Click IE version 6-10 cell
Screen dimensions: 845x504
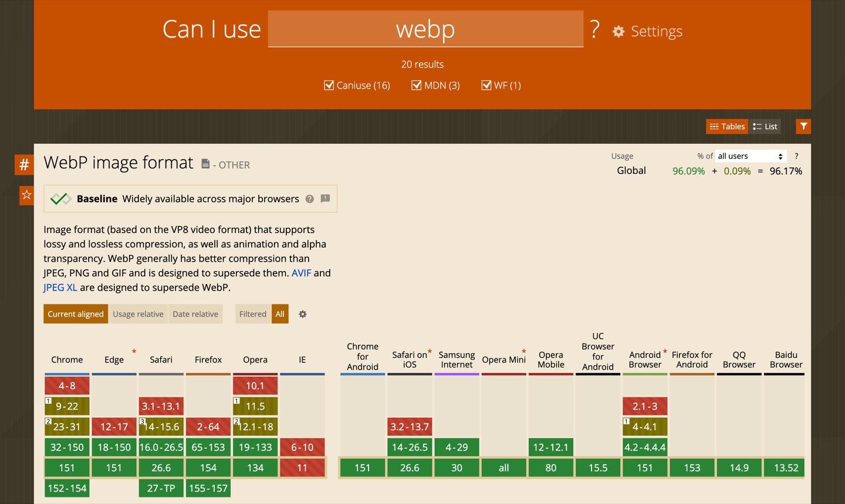click(302, 447)
